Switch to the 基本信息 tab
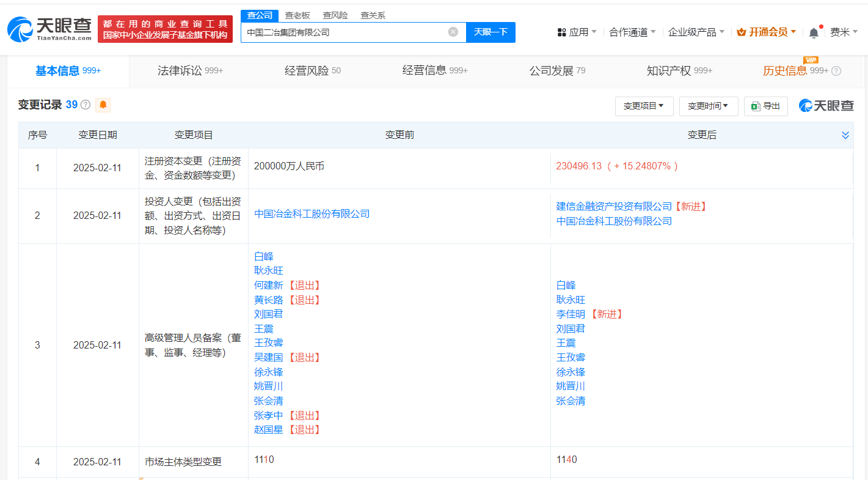Image resolution: width=868 pixels, height=480 pixels. [68, 71]
